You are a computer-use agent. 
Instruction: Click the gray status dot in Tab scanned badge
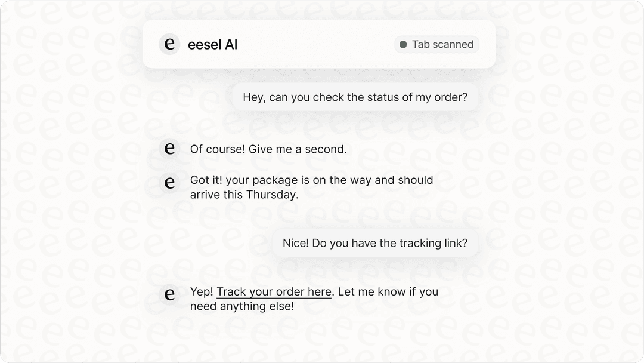[x=403, y=44]
